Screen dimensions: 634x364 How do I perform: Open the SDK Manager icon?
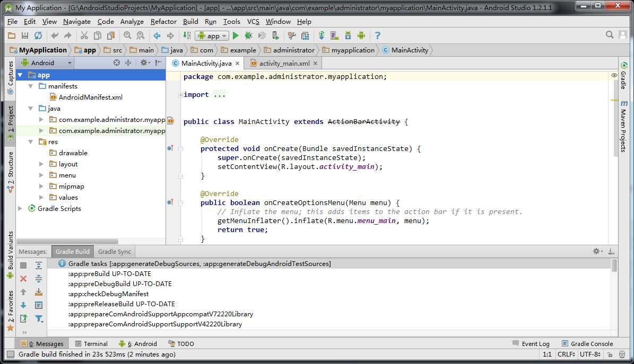click(348, 35)
